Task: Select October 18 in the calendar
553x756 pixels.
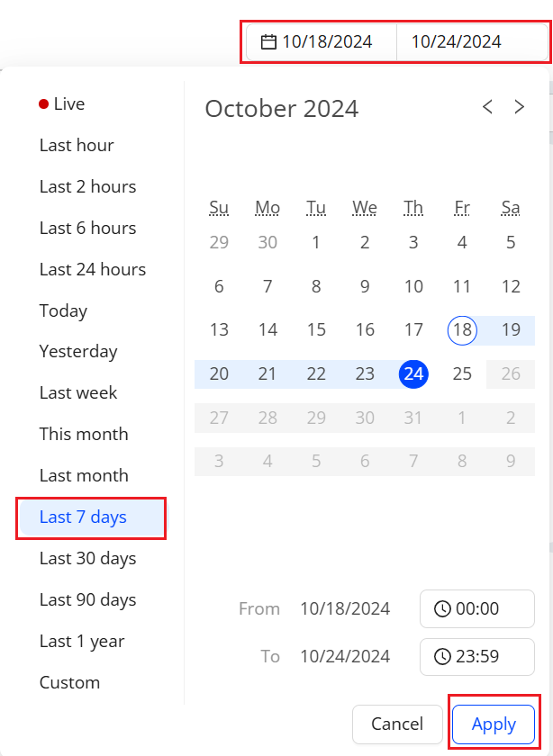Action: click(x=462, y=330)
